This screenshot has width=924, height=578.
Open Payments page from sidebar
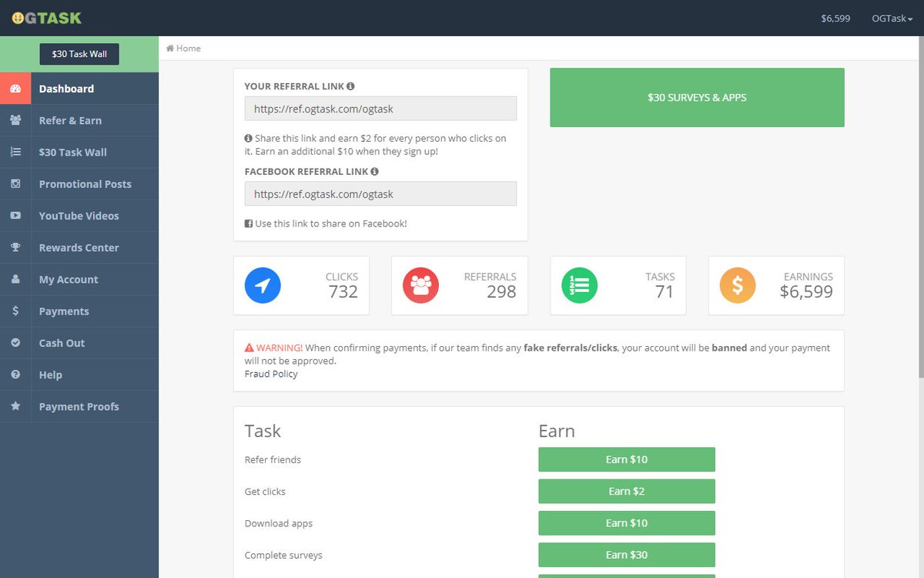click(79, 311)
